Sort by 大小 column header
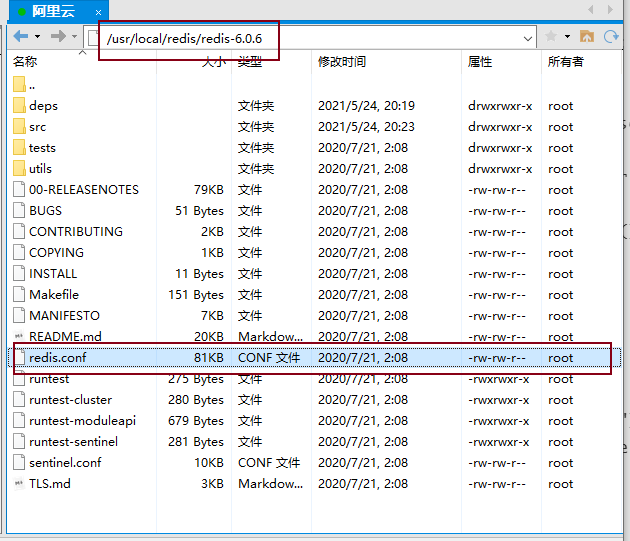 213,61
